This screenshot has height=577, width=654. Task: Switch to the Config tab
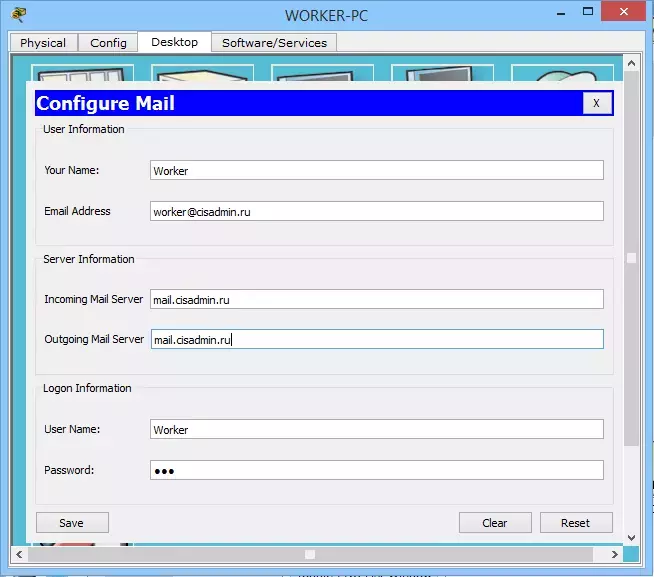click(108, 43)
